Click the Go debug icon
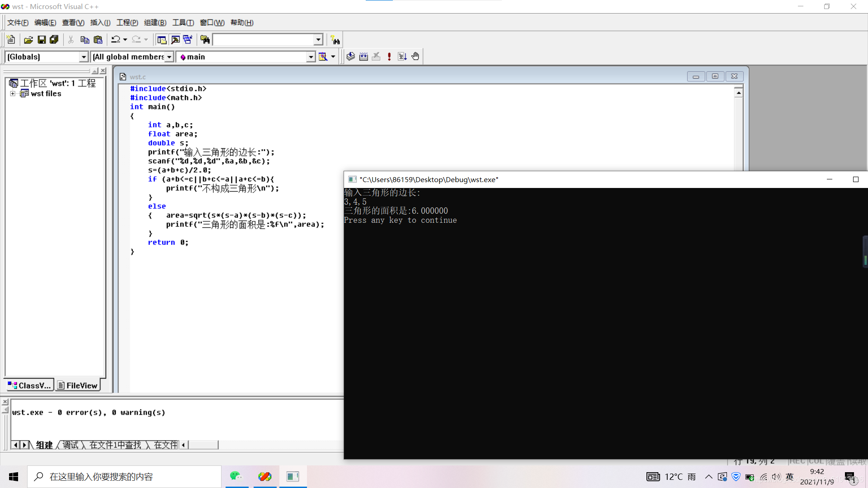Image resolution: width=868 pixels, height=488 pixels. point(402,56)
